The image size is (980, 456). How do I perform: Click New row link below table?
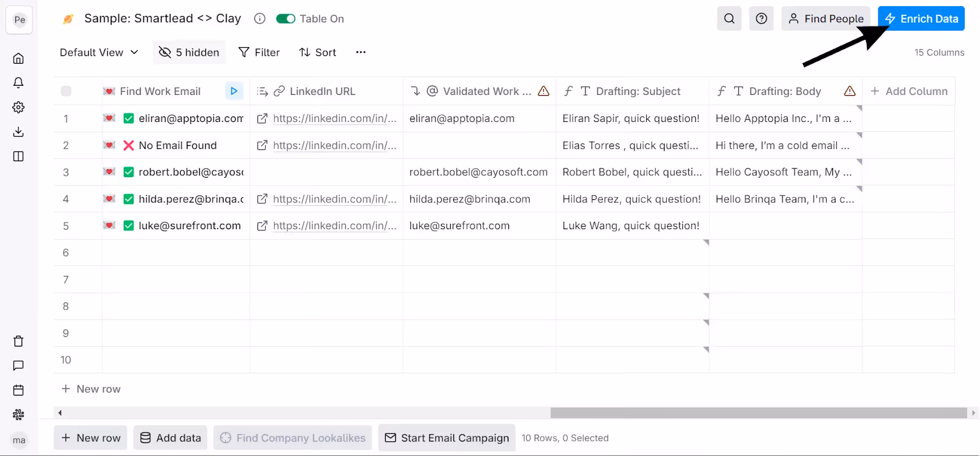pyautogui.click(x=91, y=389)
